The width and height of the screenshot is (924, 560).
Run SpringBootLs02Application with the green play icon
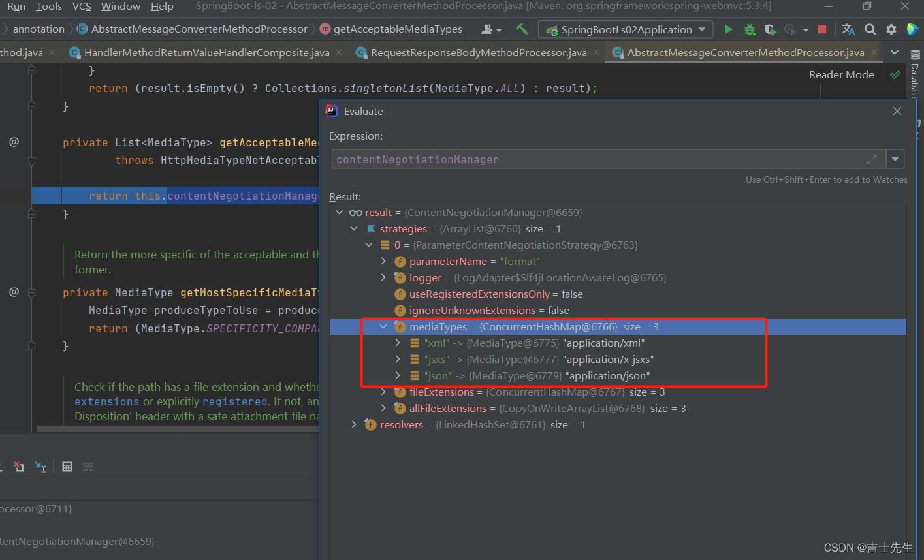728,29
